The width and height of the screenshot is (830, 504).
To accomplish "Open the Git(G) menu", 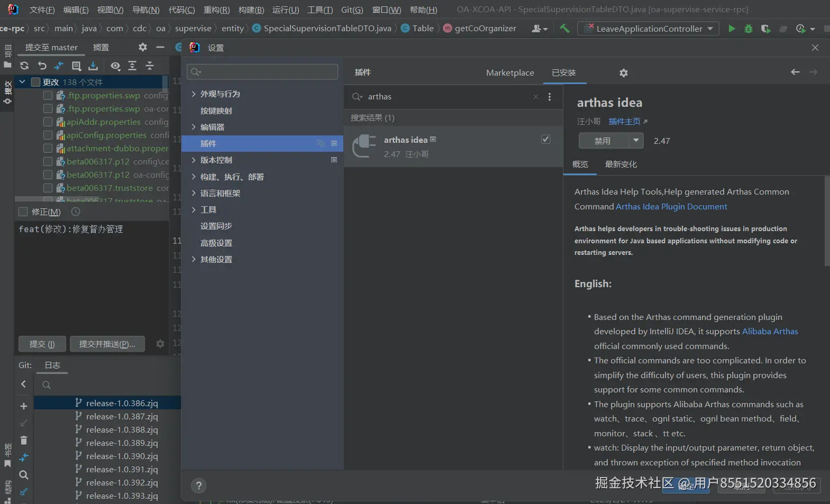I will click(352, 10).
